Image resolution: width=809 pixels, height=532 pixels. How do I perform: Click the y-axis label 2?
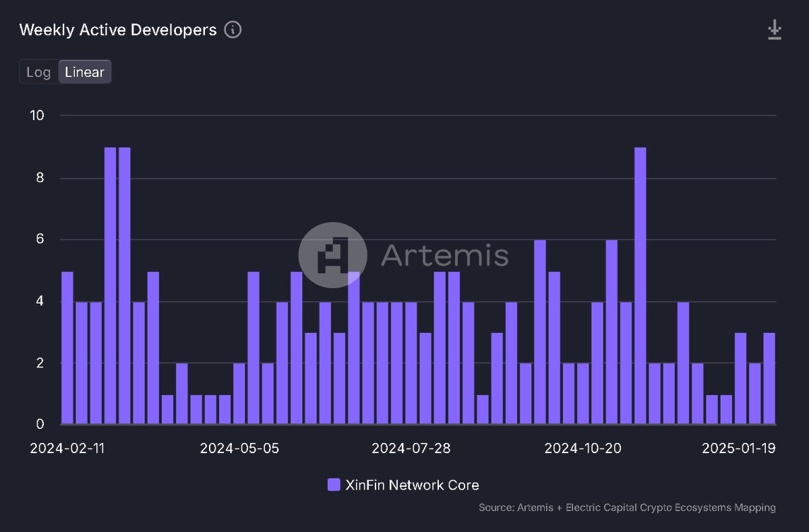click(40, 363)
